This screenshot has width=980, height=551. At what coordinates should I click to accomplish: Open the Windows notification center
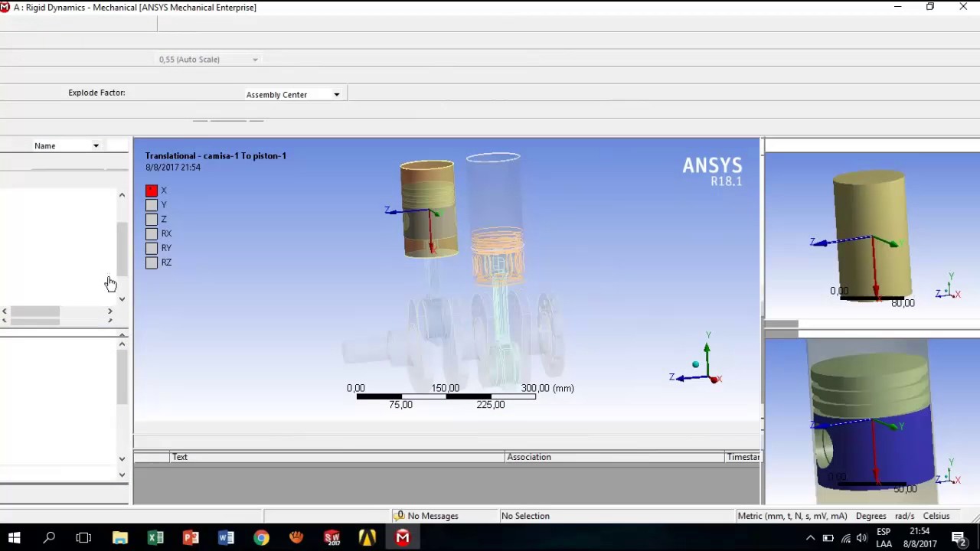[x=959, y=538]
